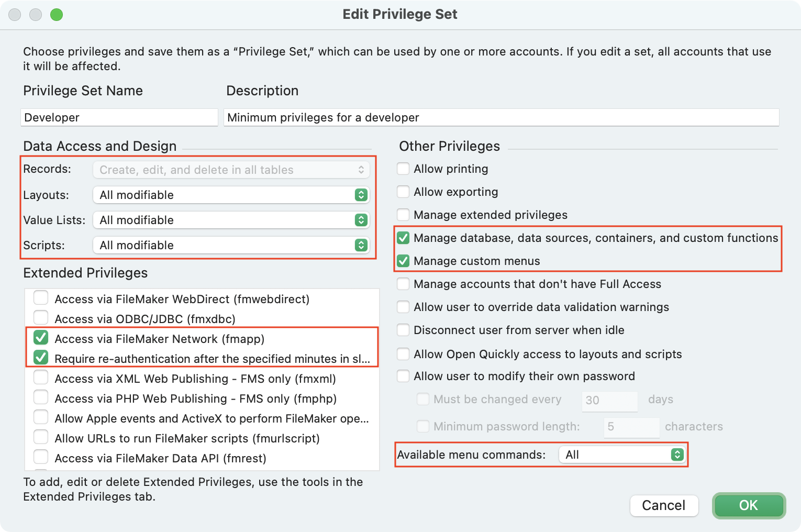Enable Access via FileMaker WebDirect

pyautogui.click(x=41, y=298)
